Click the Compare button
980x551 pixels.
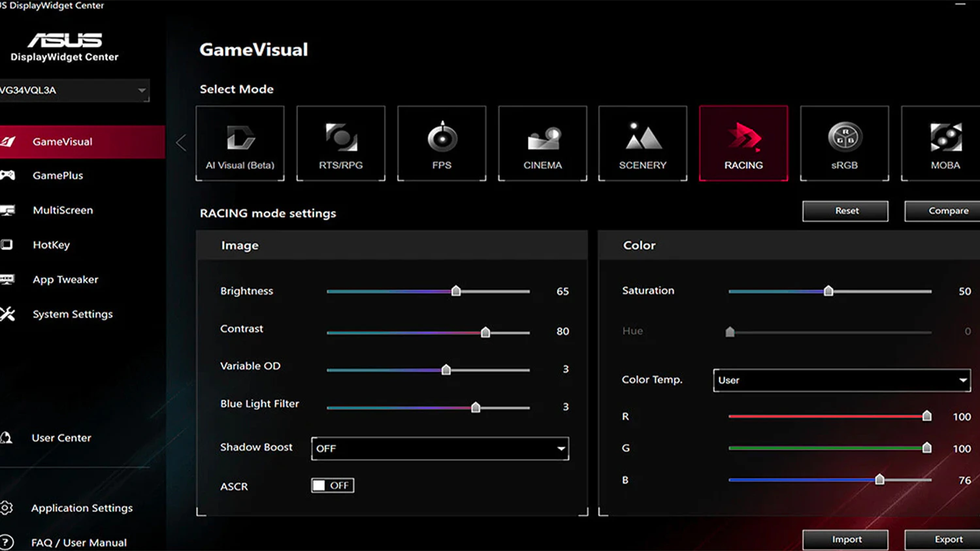[943, 211]
